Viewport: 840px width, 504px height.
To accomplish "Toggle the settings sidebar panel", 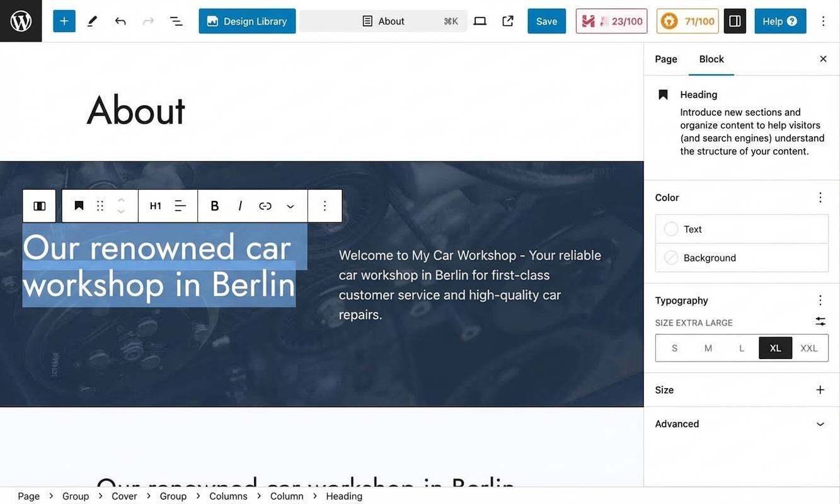I will coord(735,21).
